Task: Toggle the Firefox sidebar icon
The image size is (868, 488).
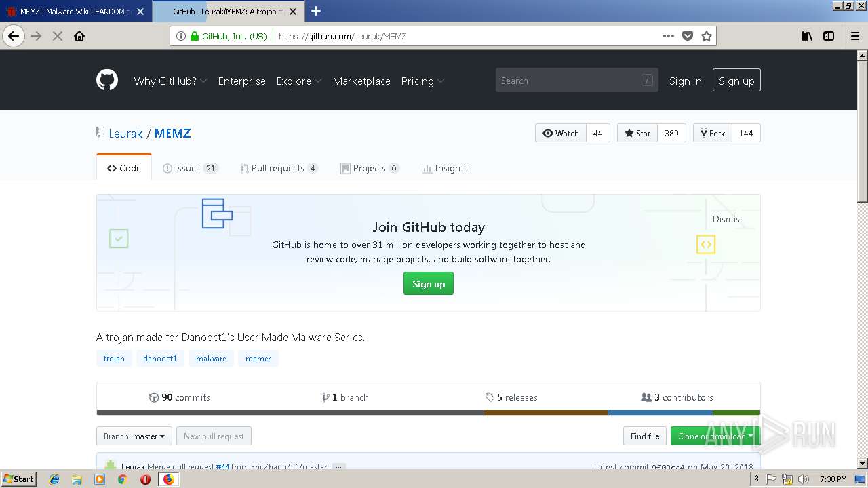Action: point(829,37)
